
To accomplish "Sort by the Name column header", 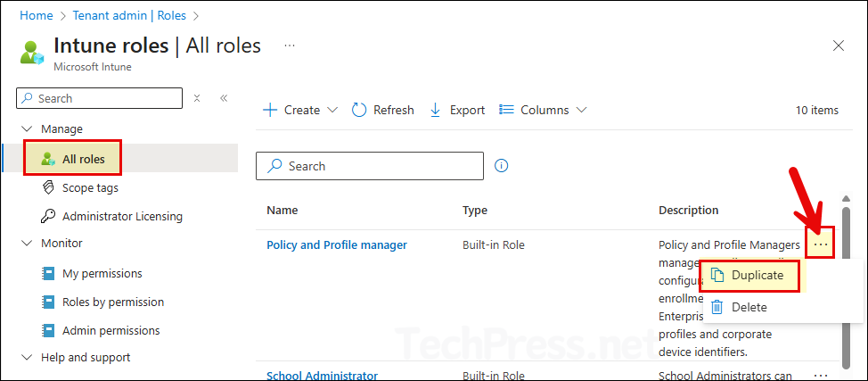I will (x=282, y=211).
